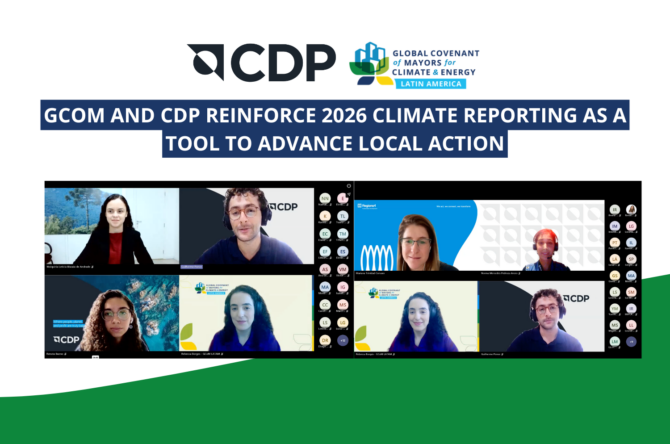The width and height of the screenshot is (670, 444).
Task: Click the LATIN AMERICA label under the GCoM logo
Action: tap(431, 84)
